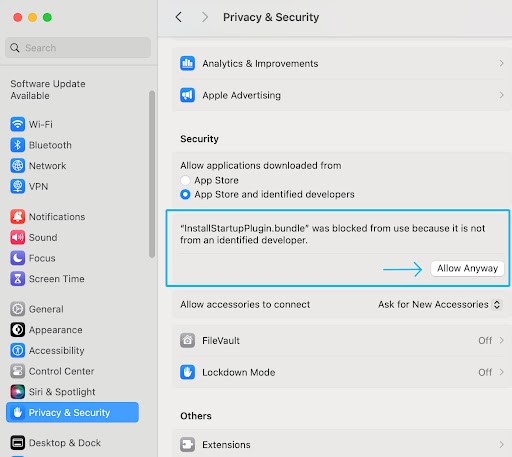The image size is (512, 457).
Task: Go back with the left arrow
Action: pyautogui.click(x=179, y=17)
